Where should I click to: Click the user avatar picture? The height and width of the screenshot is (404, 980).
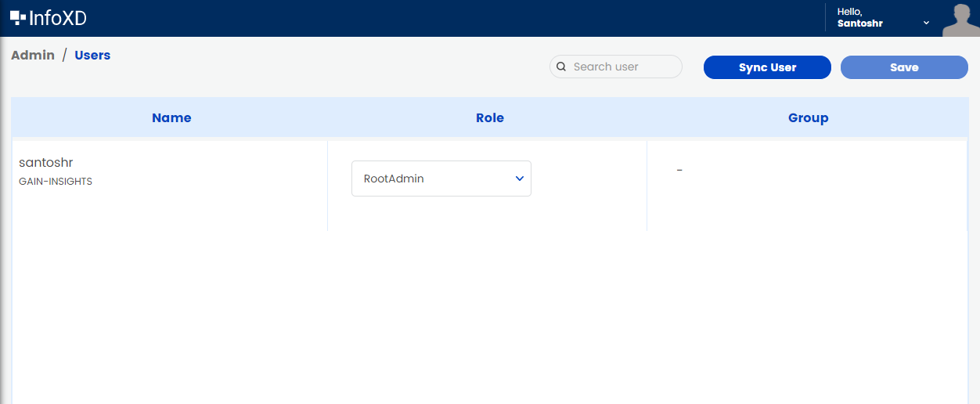pos(961,19)
